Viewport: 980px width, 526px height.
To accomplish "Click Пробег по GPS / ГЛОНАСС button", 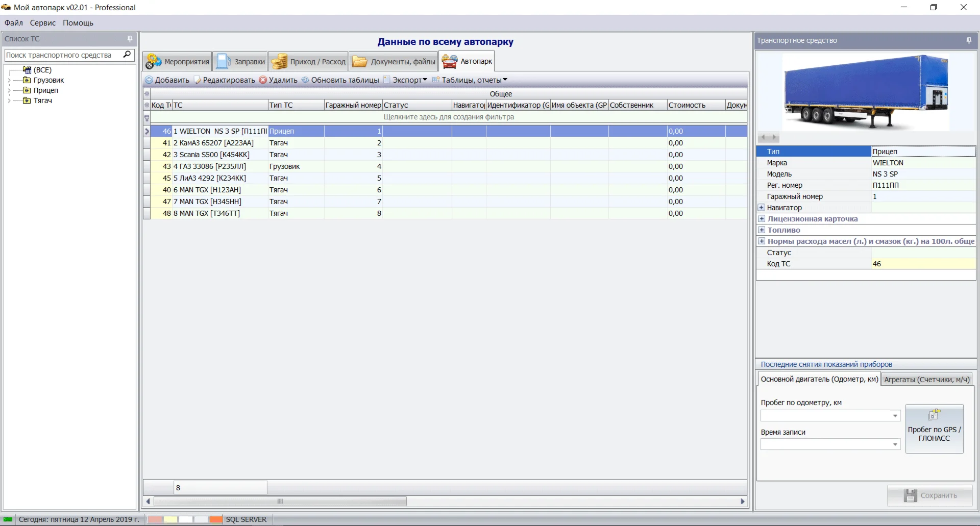I will pyautogui.click(x=934, y=429).
